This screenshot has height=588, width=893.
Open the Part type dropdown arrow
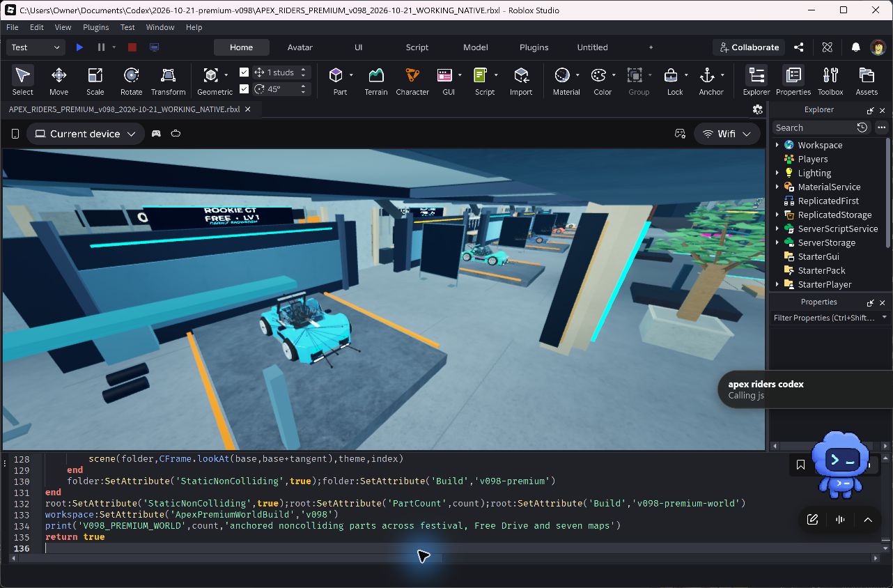tap(351, 75)
